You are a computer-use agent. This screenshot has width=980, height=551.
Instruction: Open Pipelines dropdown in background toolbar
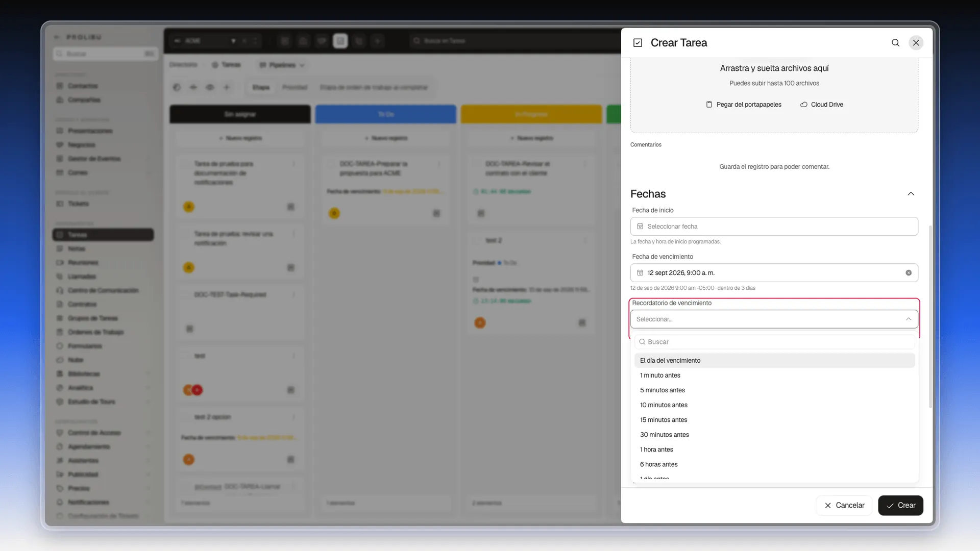[x=282, y=65]
